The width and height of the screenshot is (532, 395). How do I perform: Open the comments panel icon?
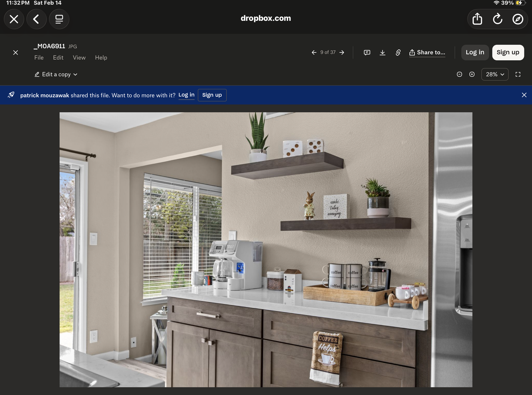pos(367,52)
